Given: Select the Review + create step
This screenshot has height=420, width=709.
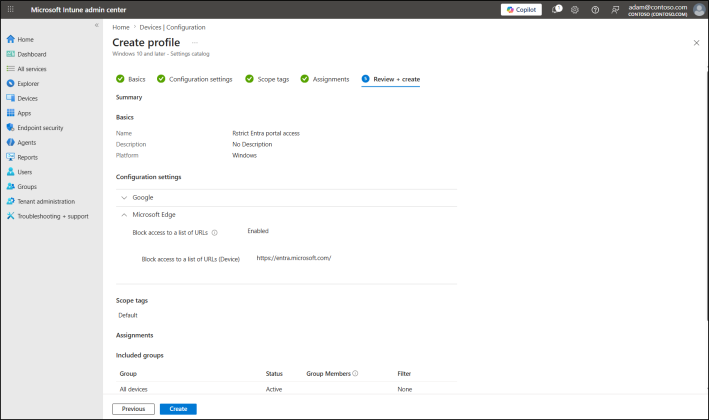Looking at the screenshot, I should point(391,79).
